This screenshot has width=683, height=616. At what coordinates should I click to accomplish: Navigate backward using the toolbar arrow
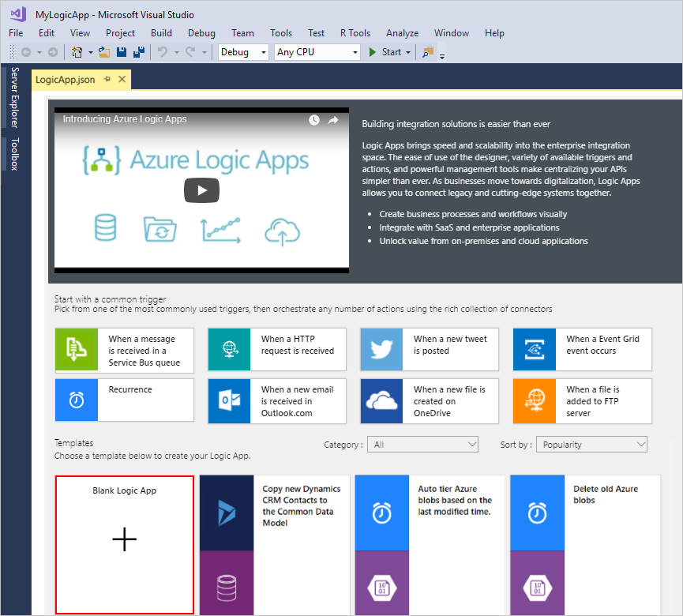point(25,51)
